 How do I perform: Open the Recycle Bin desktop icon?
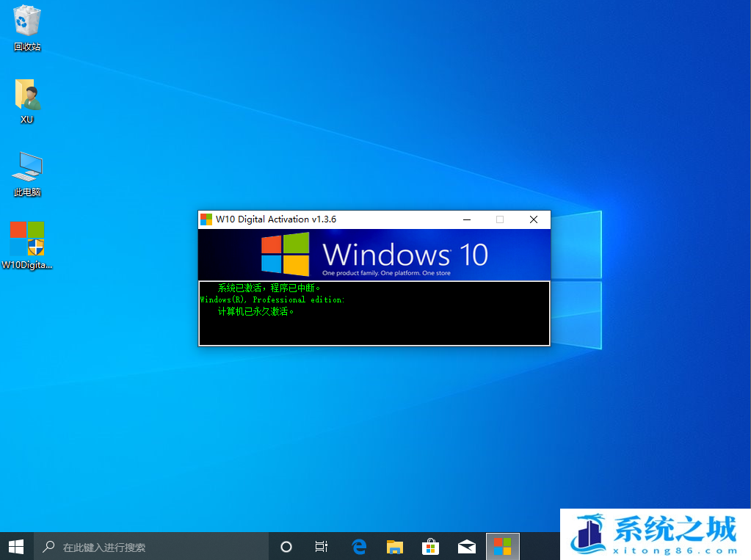coord(27,27)
